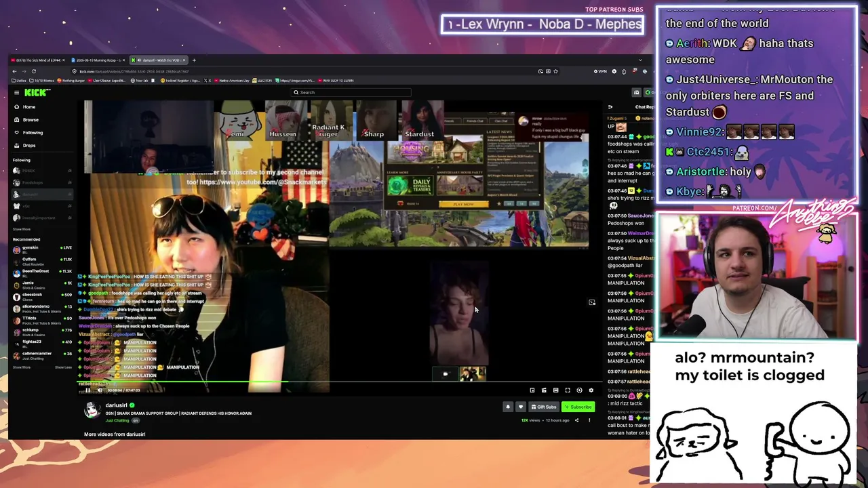Open the 10/10 Memes bookmarks folder
868x488 pixels.
[x=42, y=81]
